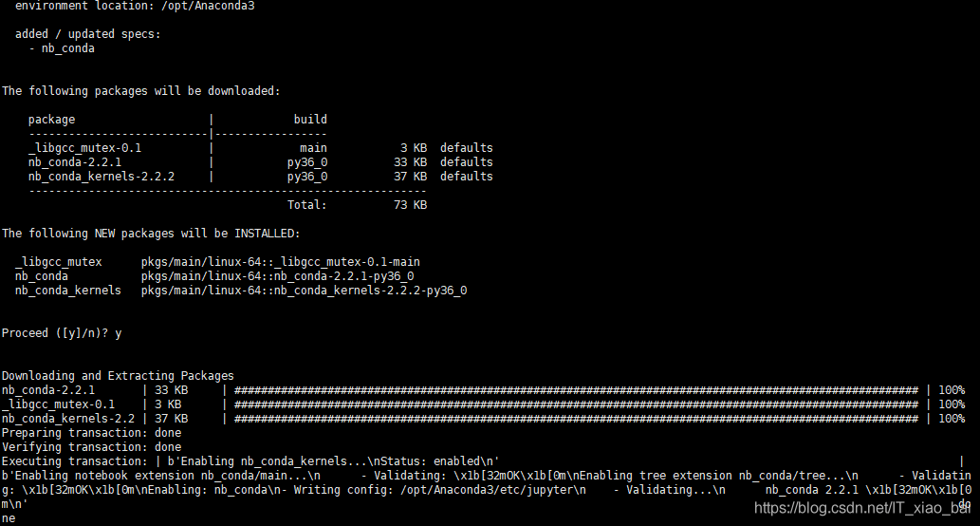Click 'The following NEW packages will be INSTALLED' line
980x526 pixels.
pyautogui.click(x=151, y=234)
